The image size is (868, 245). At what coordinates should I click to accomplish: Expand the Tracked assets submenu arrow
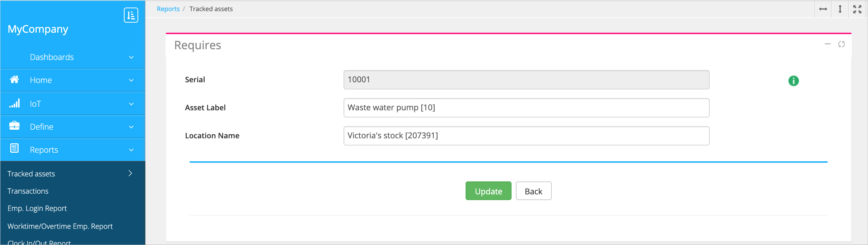[x=130, y=173]
